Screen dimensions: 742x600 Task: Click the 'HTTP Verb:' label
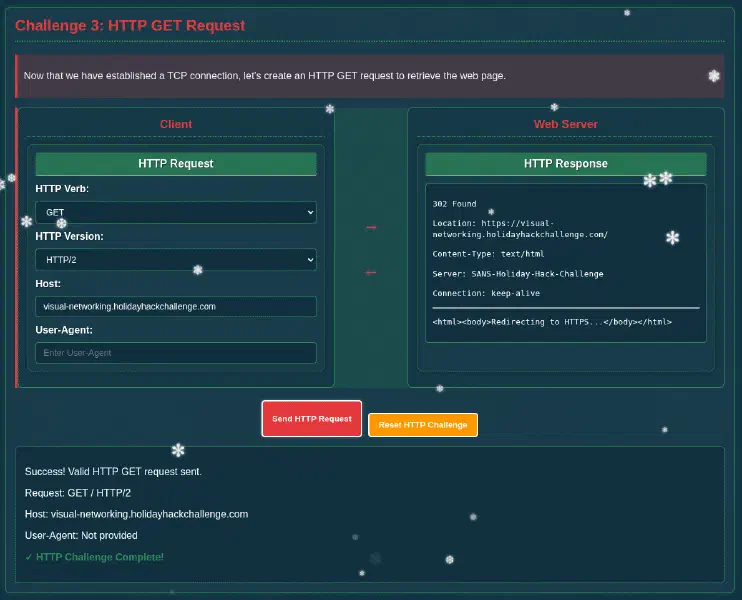pyautogui.click(x=62, y=188)
